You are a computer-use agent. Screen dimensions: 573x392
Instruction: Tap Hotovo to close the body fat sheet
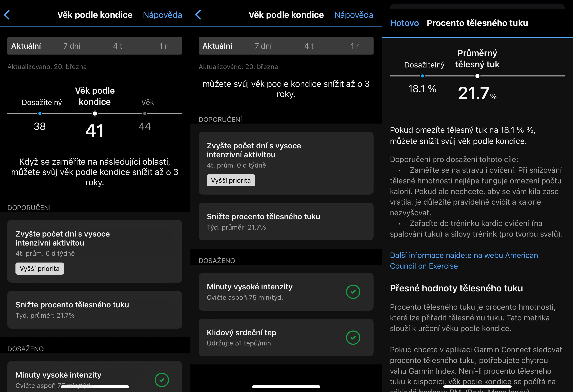[x=404, y=23]
